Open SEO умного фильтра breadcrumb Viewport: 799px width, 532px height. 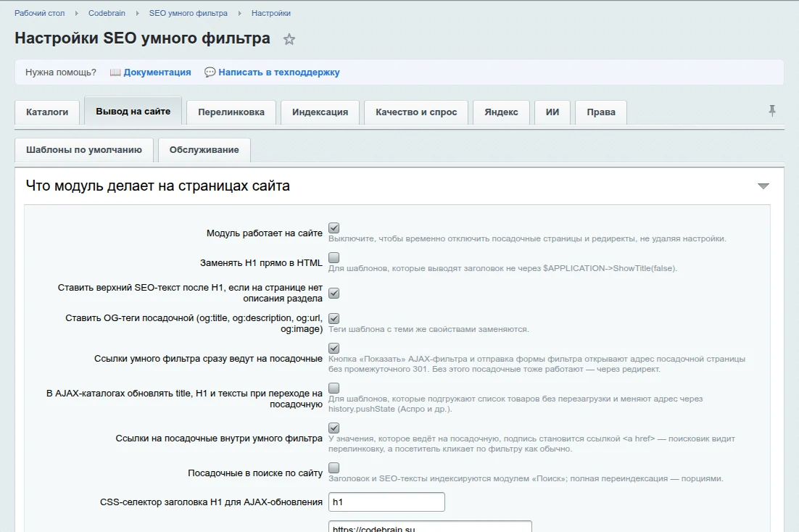pos(188,13)
